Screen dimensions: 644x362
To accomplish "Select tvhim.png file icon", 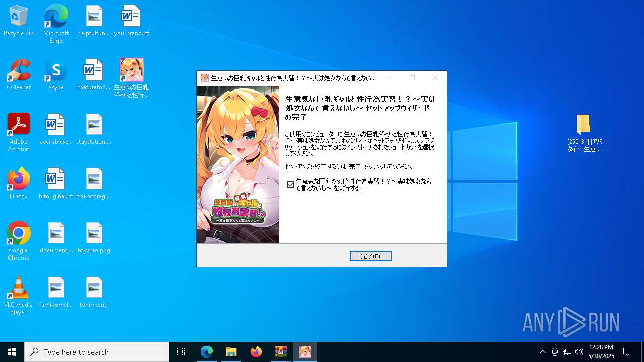I will [94, 292].
